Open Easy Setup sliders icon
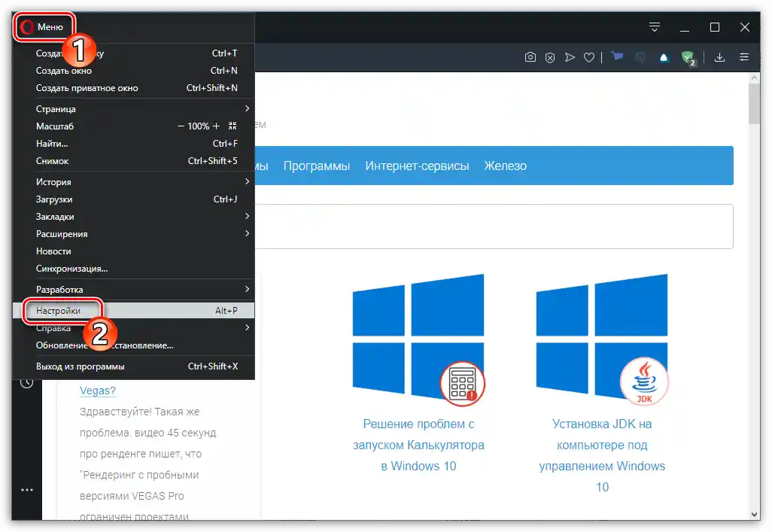 pos(744,58)
